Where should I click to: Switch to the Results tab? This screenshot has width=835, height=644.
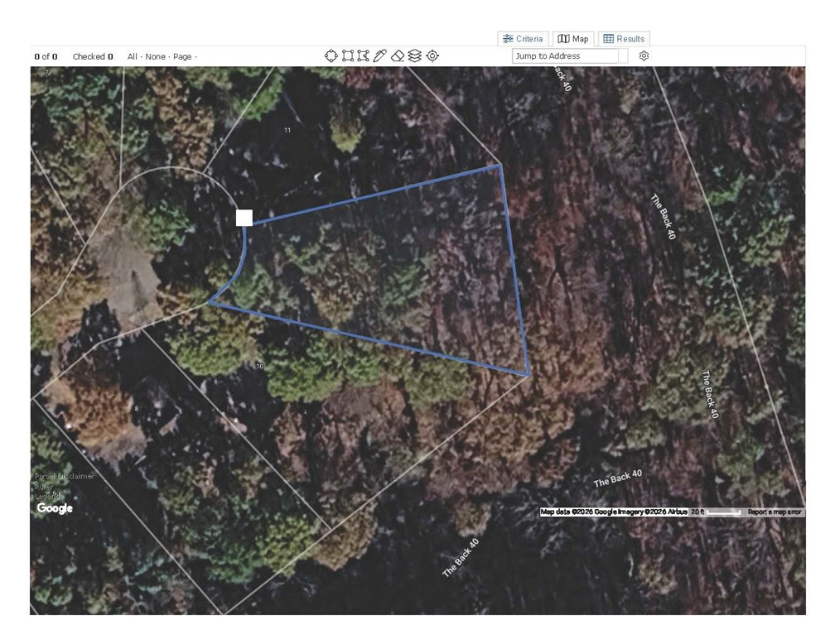click(624, 39)
